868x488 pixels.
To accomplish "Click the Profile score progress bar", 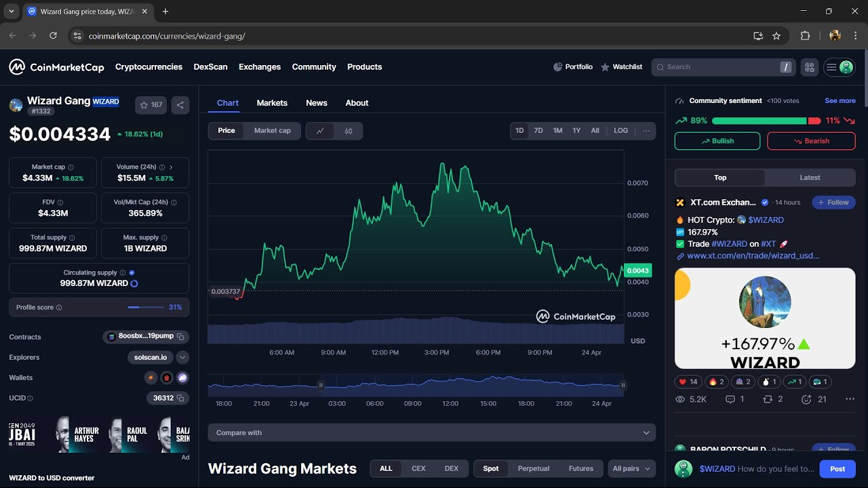I will (x=146, y=307).
